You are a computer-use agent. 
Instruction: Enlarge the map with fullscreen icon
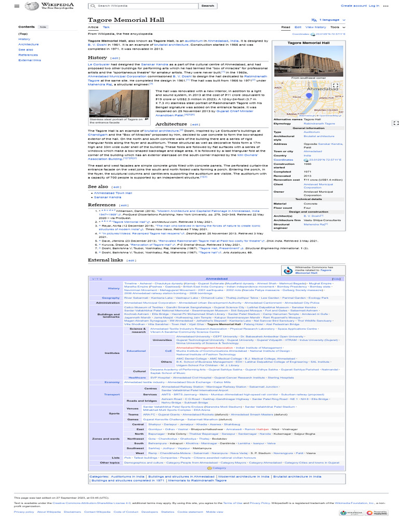[335, 86]
